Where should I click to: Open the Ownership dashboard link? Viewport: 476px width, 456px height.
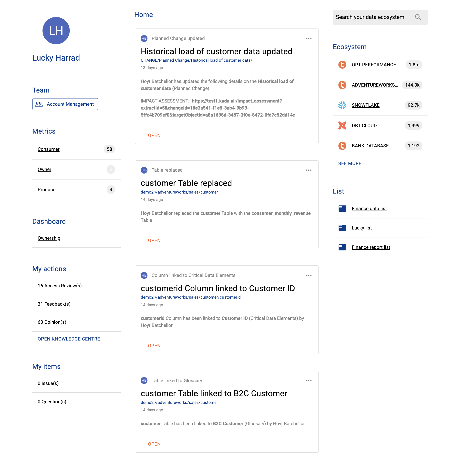[x=49, y=238]
